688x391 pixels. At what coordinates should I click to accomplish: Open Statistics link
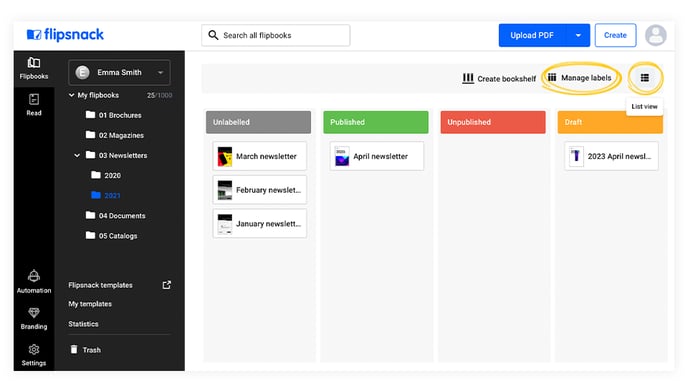pyautogui.click(x=83, y=324)
